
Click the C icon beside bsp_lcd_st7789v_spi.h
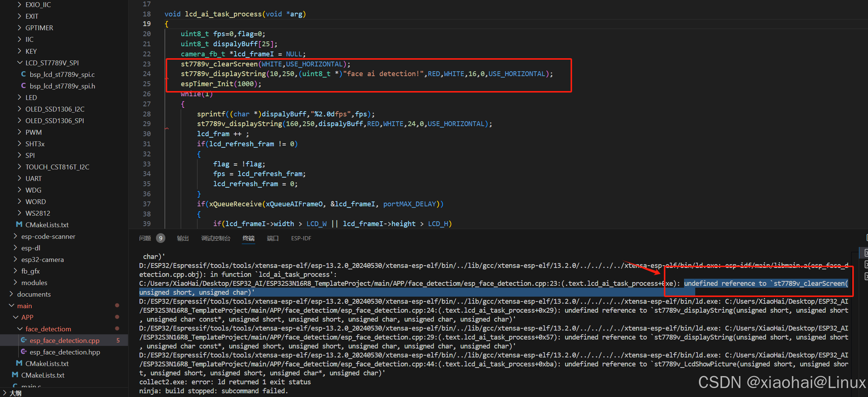click(x=24, y=86)
